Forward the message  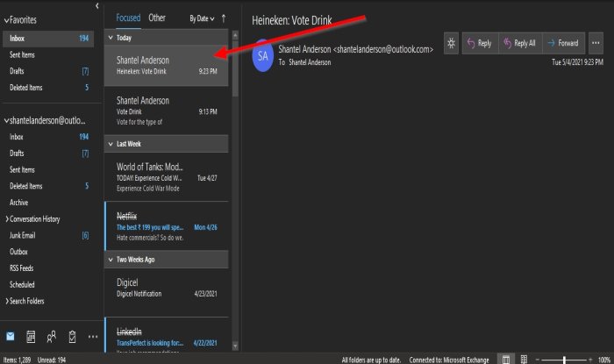(x=563, y=43)
